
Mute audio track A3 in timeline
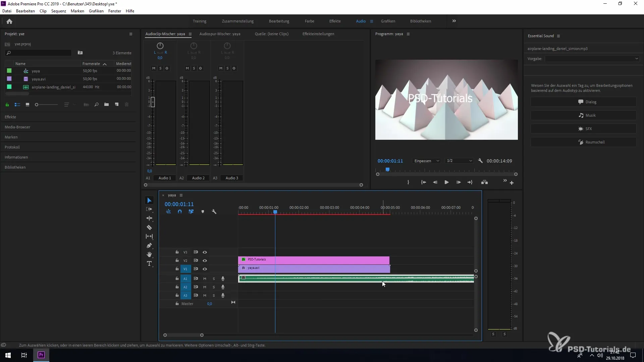coord(205,296)
